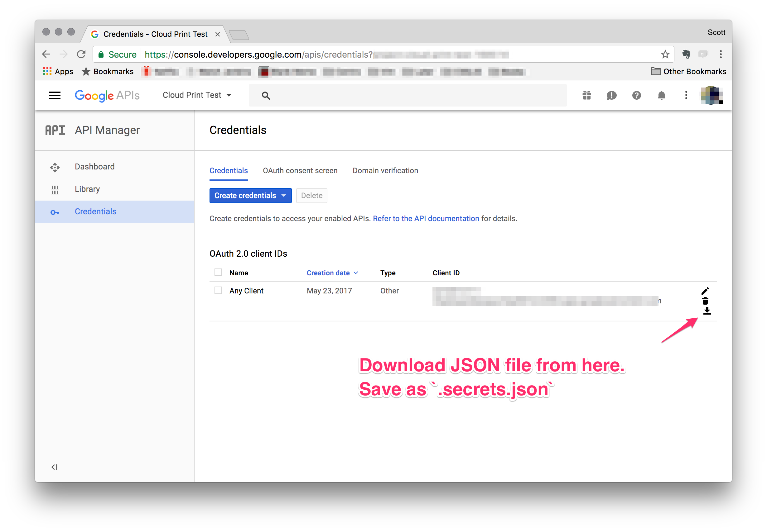
Task: Bookmark this page with the star
Action: point(665,54)
